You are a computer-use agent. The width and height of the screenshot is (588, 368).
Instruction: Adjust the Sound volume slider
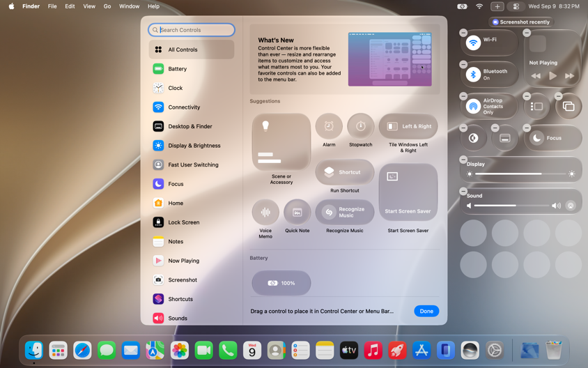point(511,206)
